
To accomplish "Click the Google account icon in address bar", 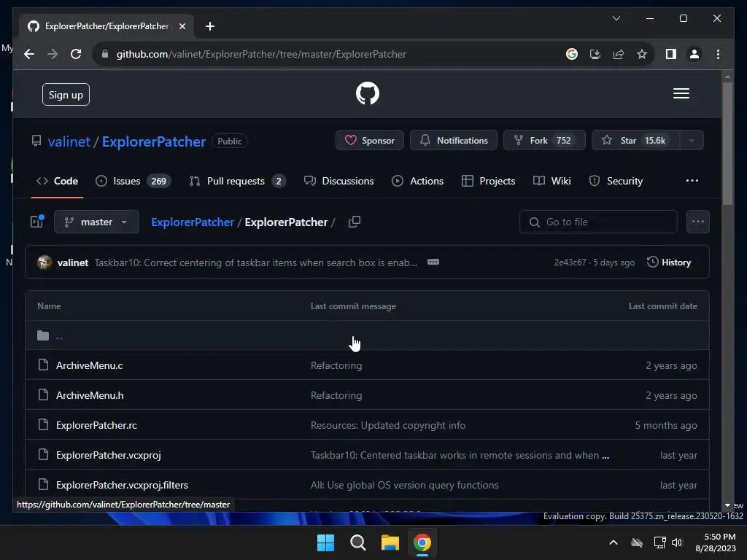I will click(x=572, y=54).
